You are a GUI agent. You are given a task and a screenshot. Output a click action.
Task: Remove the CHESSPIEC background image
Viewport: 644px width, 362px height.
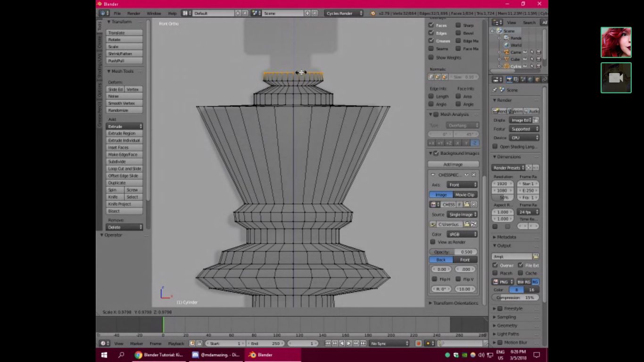pos(474,175)
